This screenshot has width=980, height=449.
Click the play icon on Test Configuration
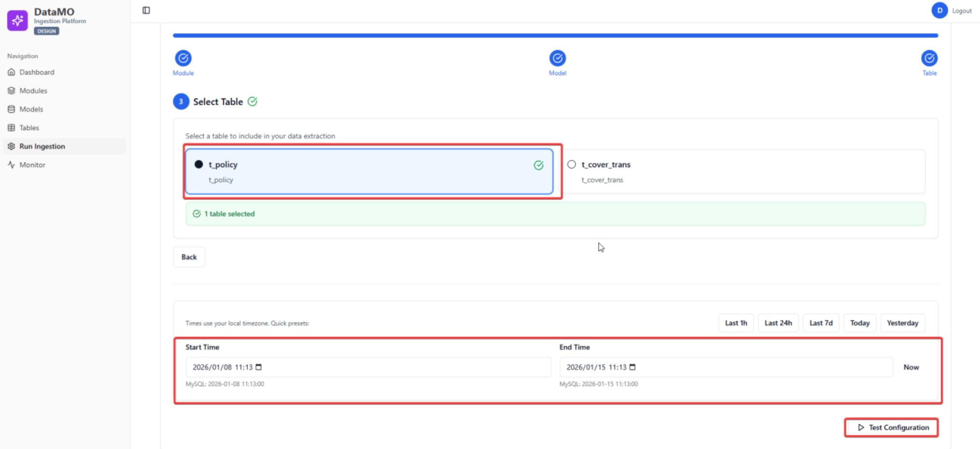[861, 427]
